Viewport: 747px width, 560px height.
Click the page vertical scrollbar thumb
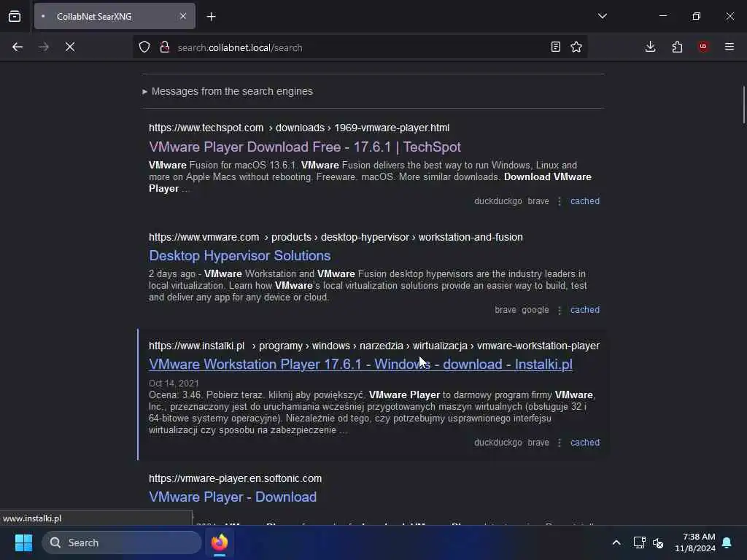click(x=743, y=105)
